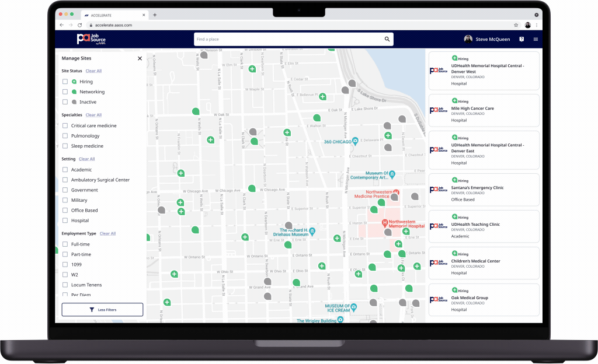
Task: Click the search magnifier icon
Action: [x=387, y=39]
